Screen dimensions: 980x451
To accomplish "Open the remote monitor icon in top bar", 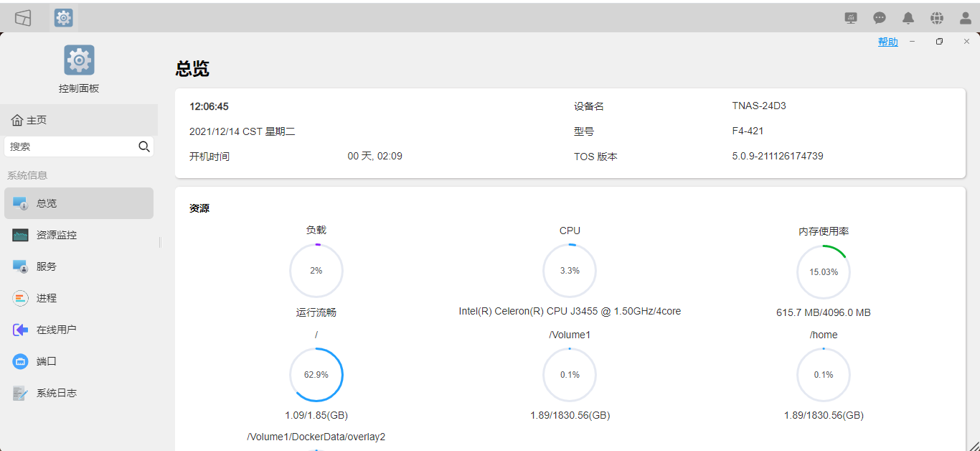I will tap(851, 18).
